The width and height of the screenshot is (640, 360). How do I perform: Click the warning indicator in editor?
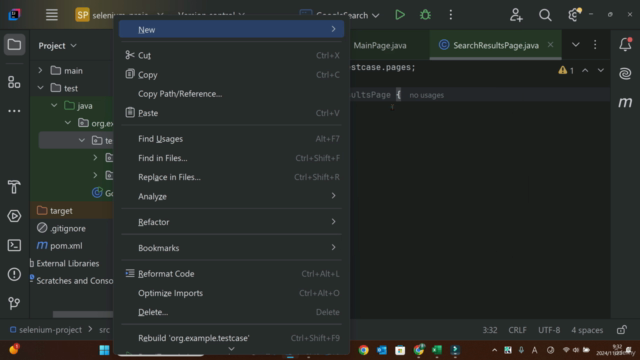[x=566, y=71]
